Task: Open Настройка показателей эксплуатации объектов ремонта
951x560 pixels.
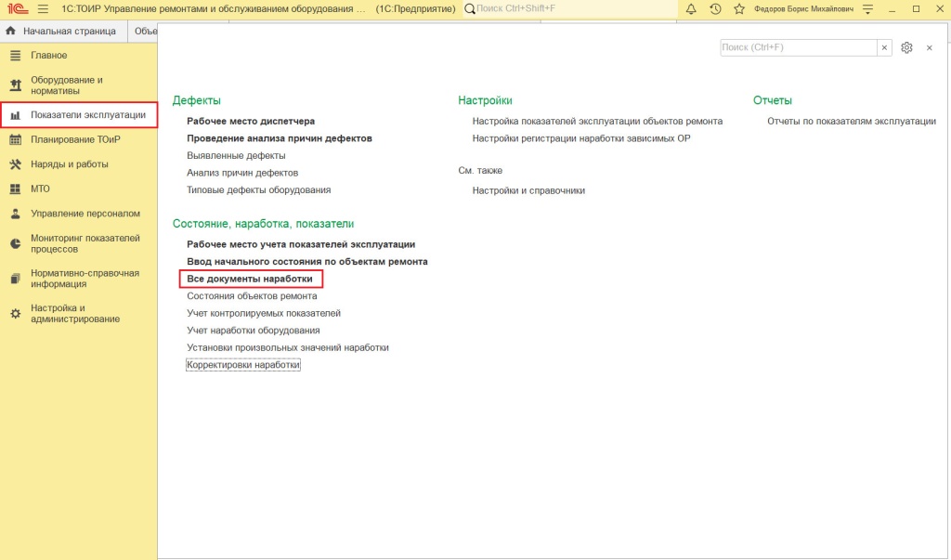Action: tap(597, 122)
